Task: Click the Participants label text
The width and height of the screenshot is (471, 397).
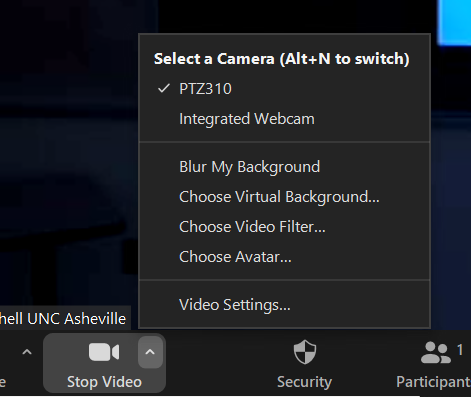Action: coord(433,382)
